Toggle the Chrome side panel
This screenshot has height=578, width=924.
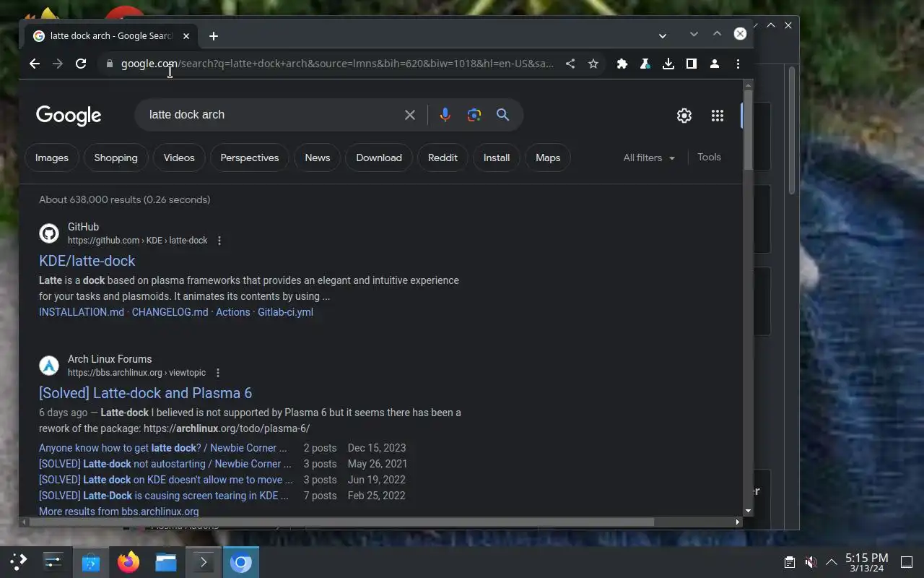(x=692, y=64)
